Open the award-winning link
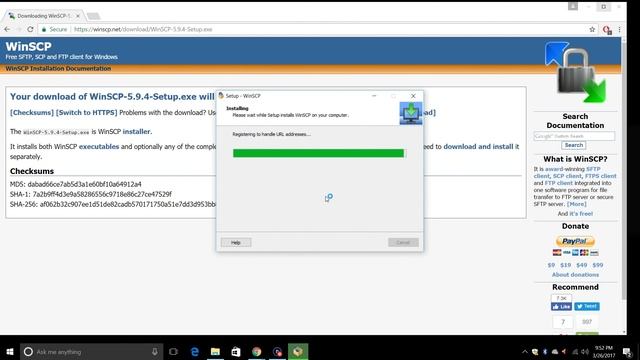 564,169
